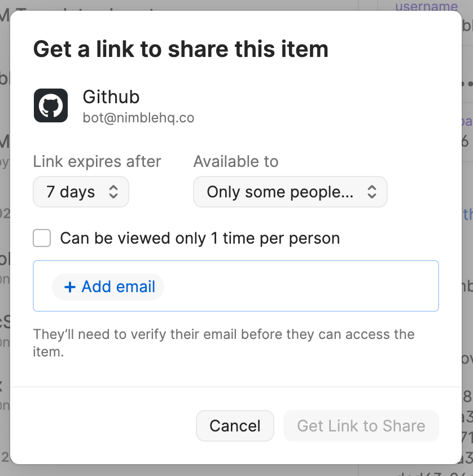Open the 'Only some people...' dropdown
The height and width of the screenshot is (476, 473).
(290, 192)
